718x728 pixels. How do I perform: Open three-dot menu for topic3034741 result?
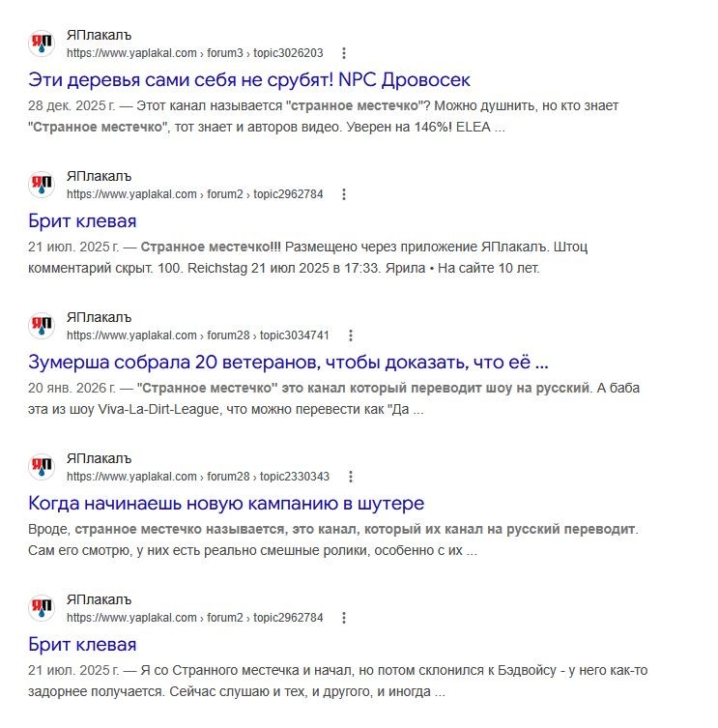[x=351, y=335]
